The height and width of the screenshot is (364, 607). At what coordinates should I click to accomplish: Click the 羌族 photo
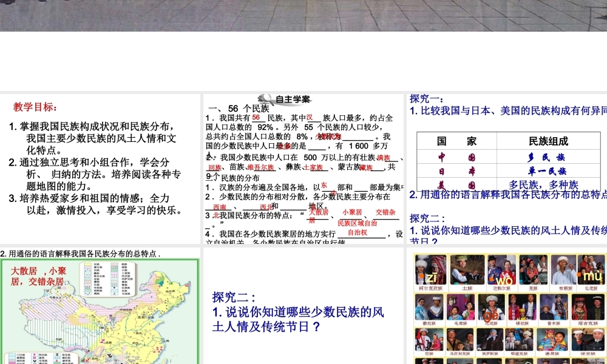click(533, 269)
